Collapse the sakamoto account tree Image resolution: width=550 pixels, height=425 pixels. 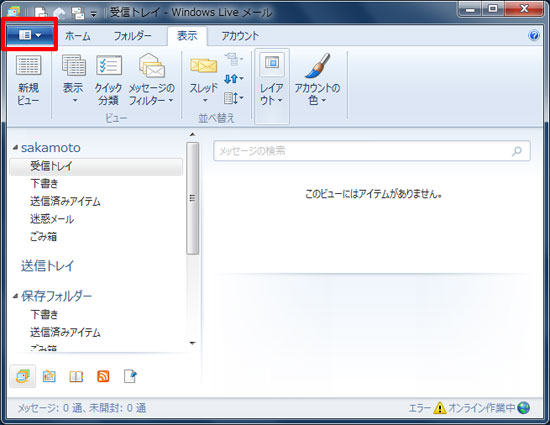pos(15,148)
